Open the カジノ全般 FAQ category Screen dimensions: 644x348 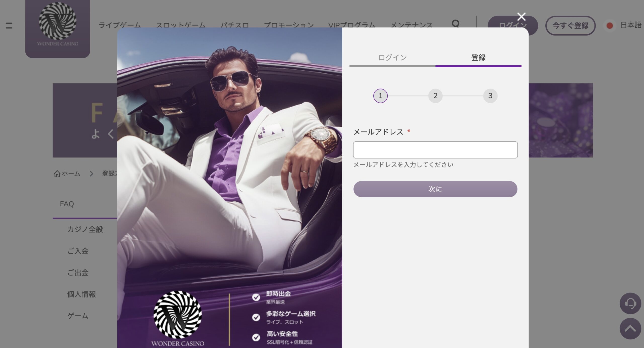(x=85, y=229)
